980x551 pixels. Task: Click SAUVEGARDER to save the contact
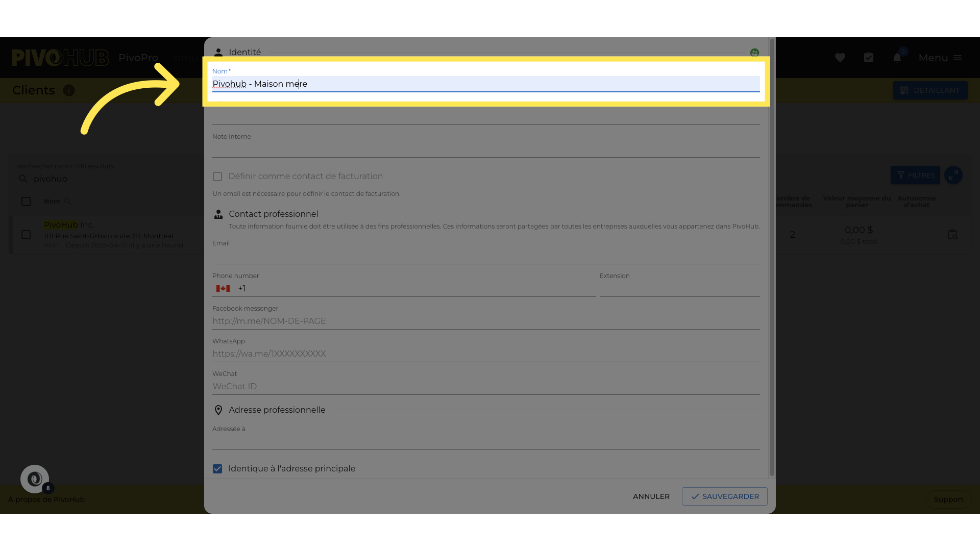point(724,496)
